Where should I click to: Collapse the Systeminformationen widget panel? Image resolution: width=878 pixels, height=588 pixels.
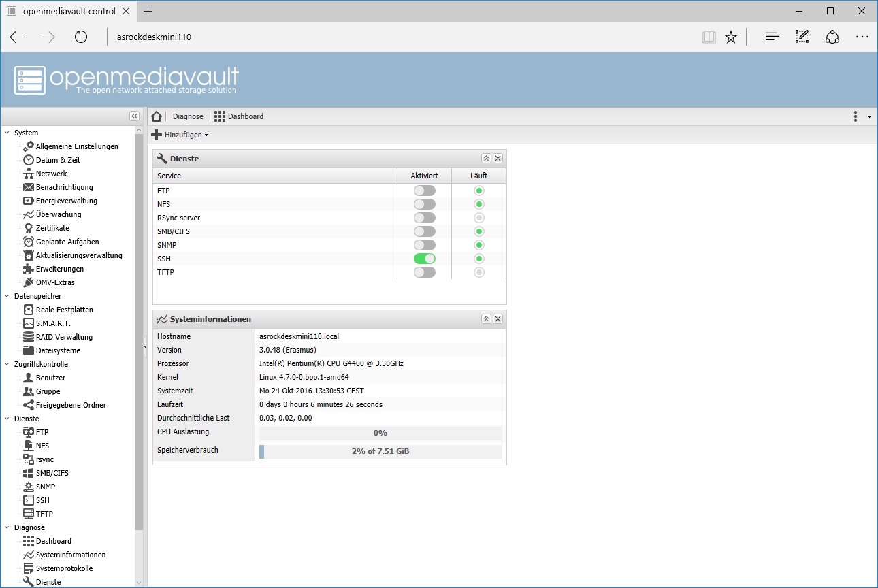pyautogui.click(x=486, y=318)
